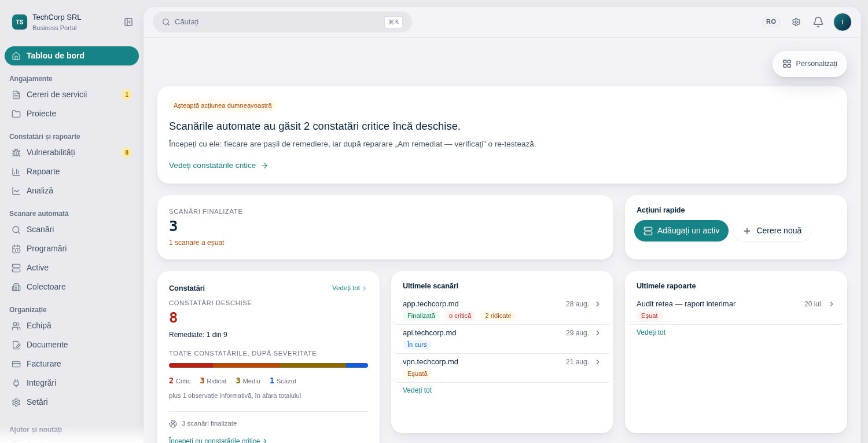
Task: Click the user avatar icon
Action: (843, 22)
